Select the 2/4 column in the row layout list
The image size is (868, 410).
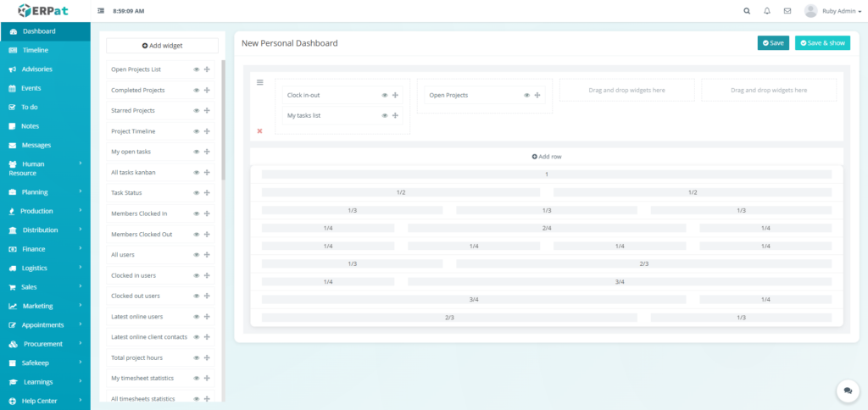[x=547, y=228]
